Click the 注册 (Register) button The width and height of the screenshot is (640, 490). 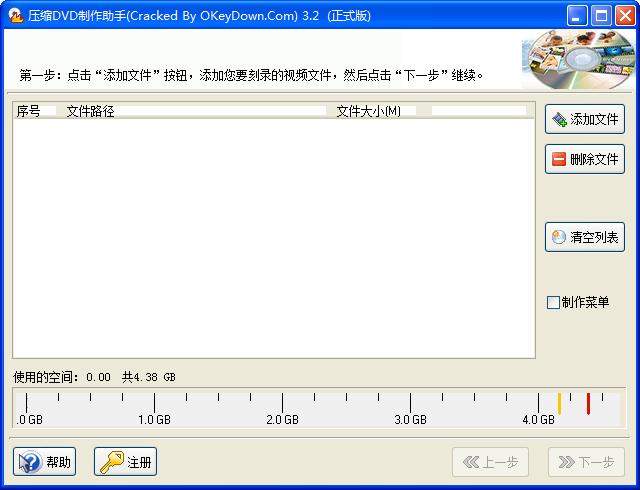coord(125,462)
